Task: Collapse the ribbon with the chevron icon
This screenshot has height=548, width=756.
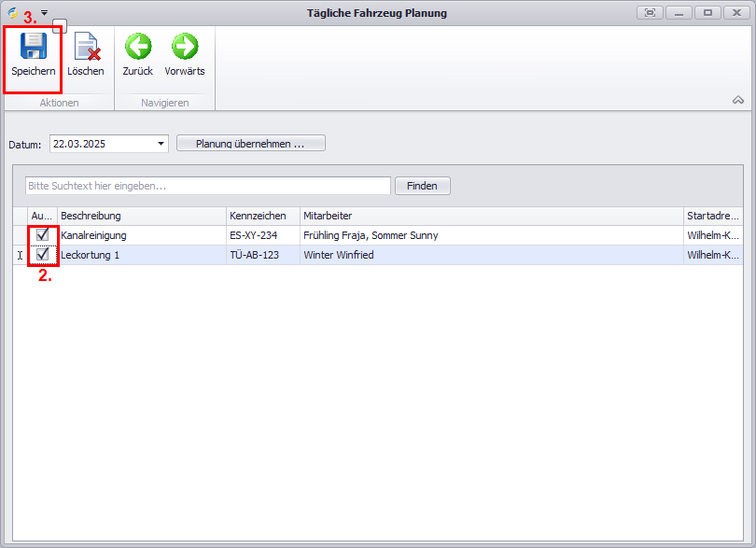Action: (x=737, y=100)
